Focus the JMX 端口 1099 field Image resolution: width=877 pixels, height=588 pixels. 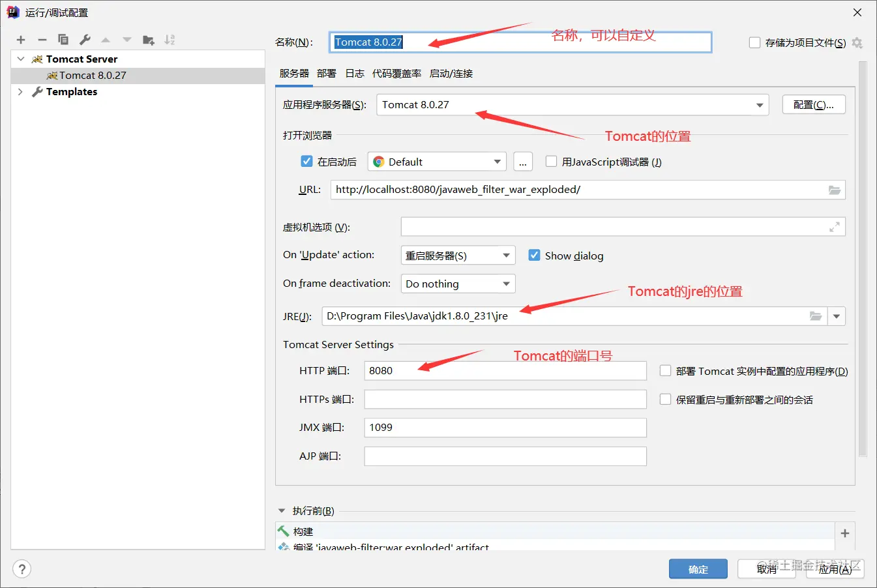point(505,428)
